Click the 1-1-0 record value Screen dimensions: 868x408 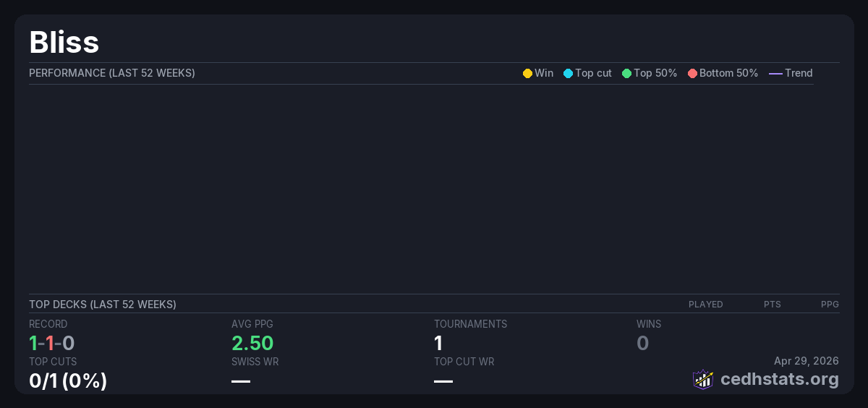click(52, 343)
